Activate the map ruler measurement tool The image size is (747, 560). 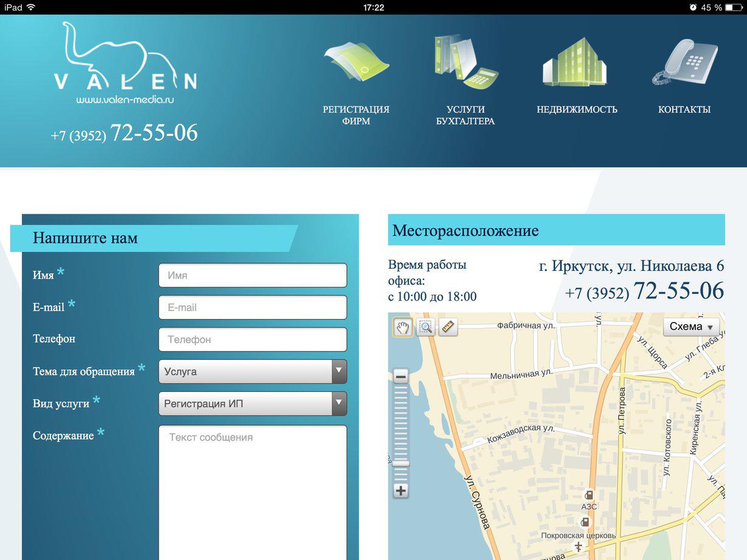click(448, 327)
